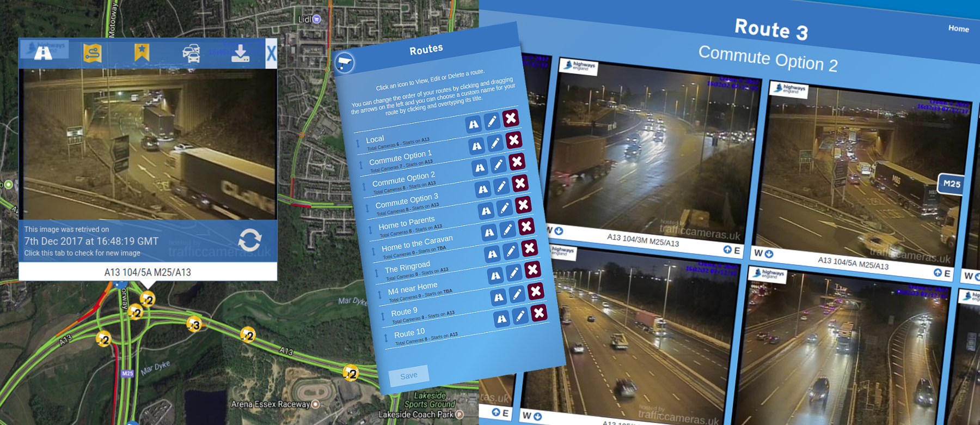Viewport: 980px width, 425px height.
Task: Click the Home link in Route 3 page
Action: pyautogui.click(x=958, y=28)
